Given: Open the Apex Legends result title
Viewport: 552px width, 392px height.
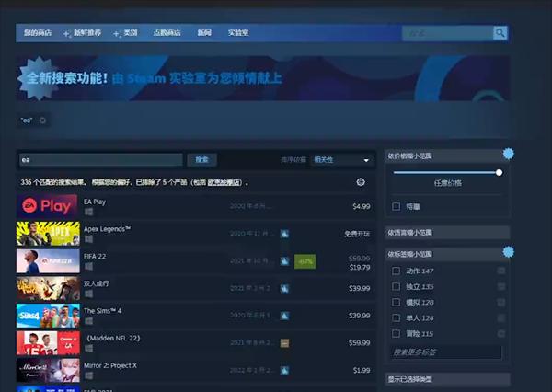Looking at the screenshot, I should click(107, 229).
